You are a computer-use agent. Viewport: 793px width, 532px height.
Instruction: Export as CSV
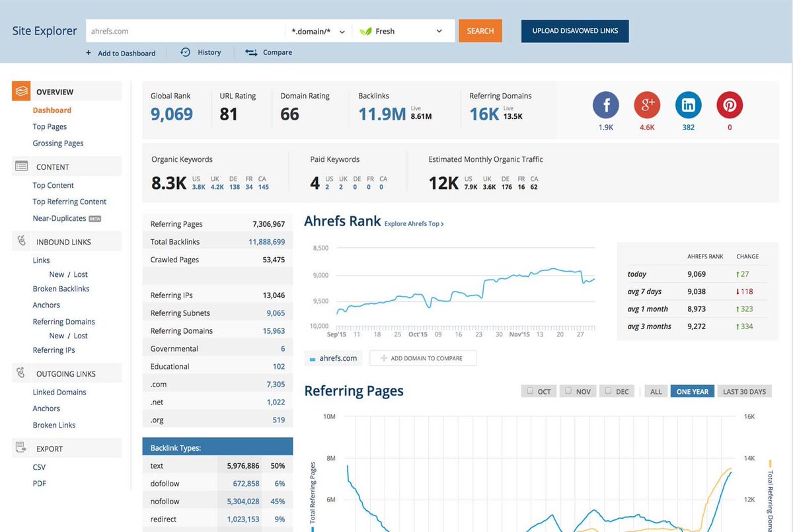click(39, 467)
